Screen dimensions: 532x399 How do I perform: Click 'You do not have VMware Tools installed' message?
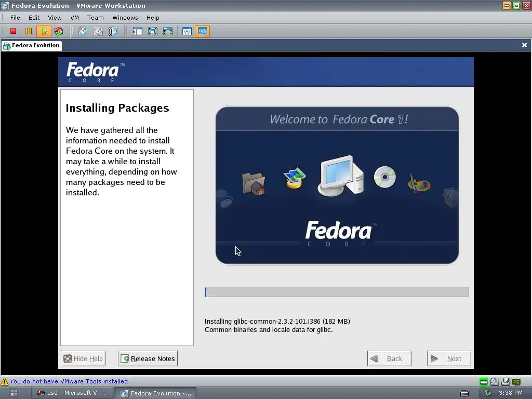(70, 381)
